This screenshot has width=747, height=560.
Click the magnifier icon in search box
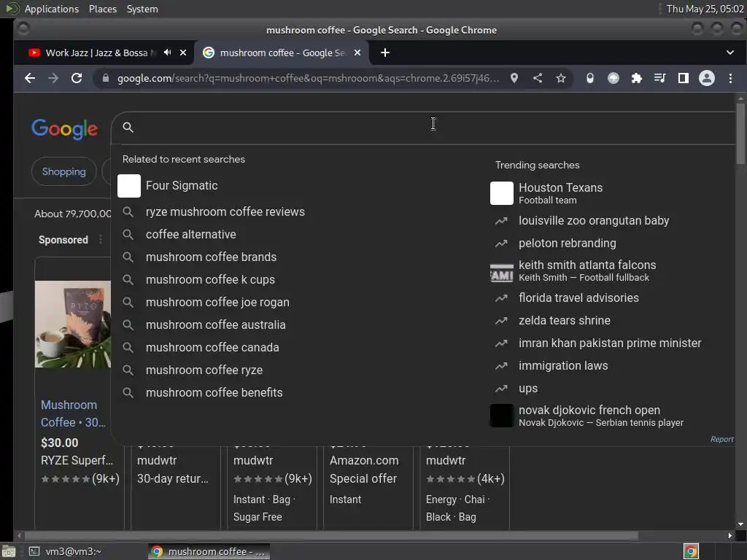pos(128,127)
